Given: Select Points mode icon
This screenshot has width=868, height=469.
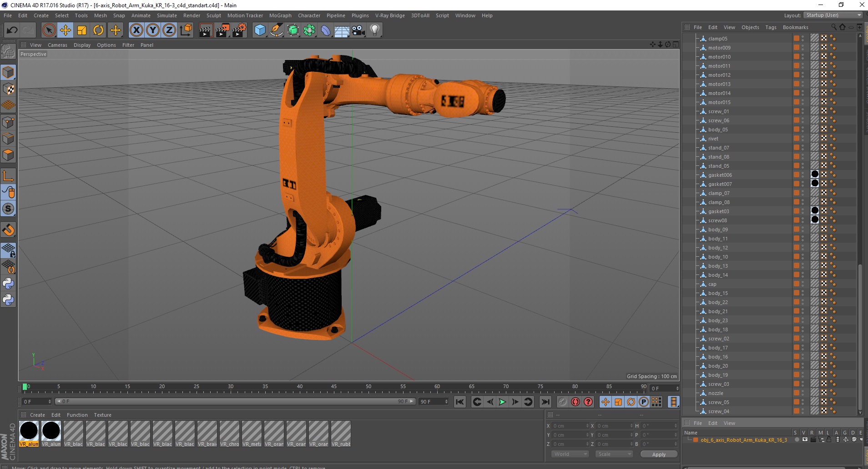Looking at the screenshot, I should pos(8,122).
